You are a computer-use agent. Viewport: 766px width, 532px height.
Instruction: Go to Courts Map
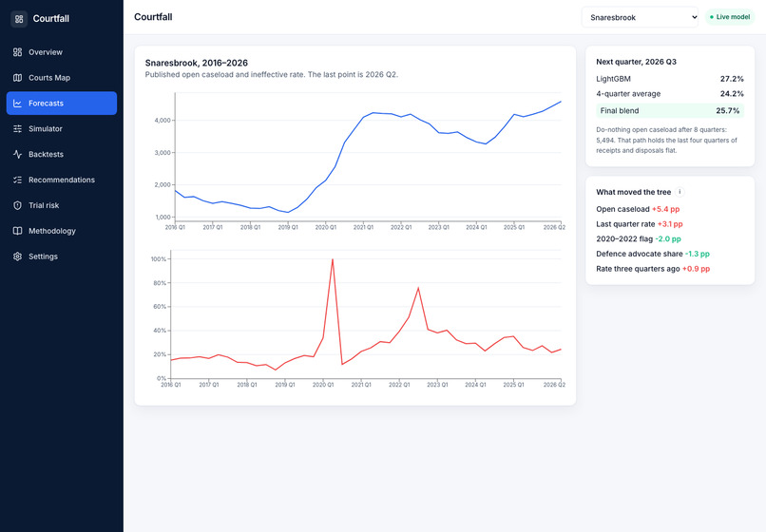point(62,78)
